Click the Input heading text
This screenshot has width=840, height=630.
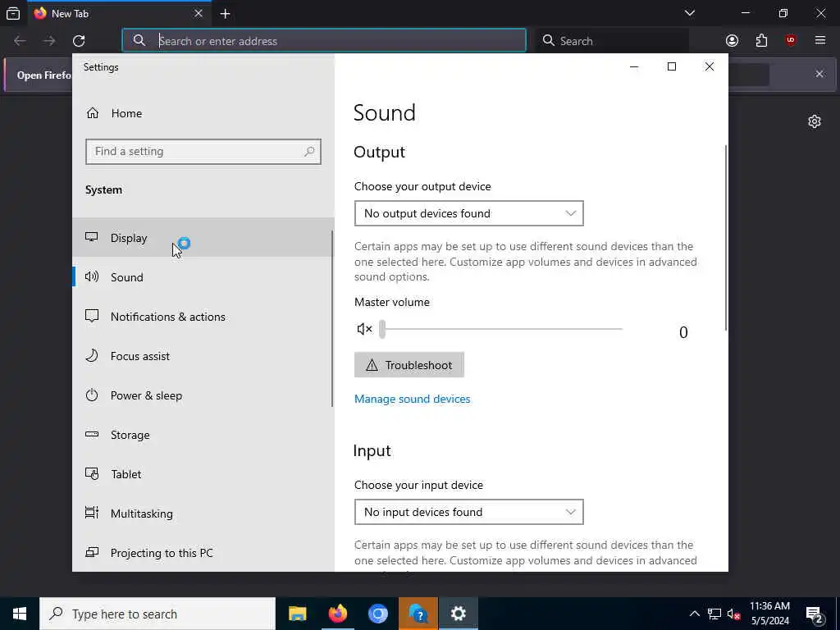click(372, 450)
